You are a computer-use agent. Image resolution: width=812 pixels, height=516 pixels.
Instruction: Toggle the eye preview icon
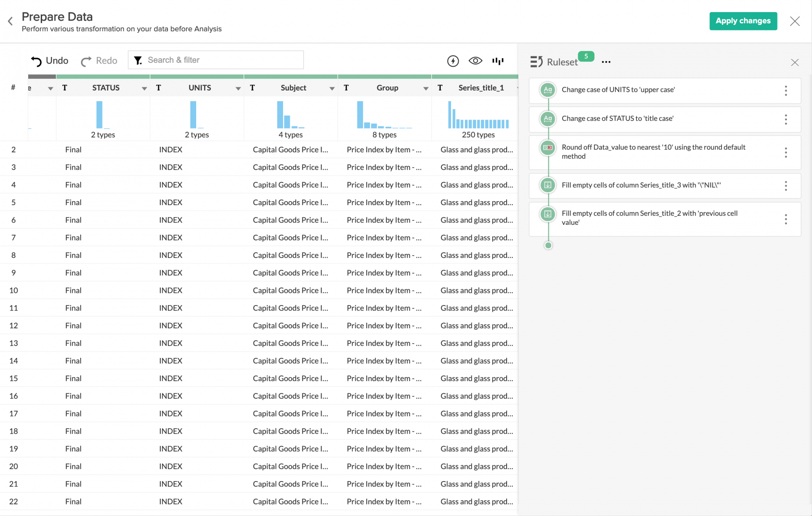tap(475, 61)
